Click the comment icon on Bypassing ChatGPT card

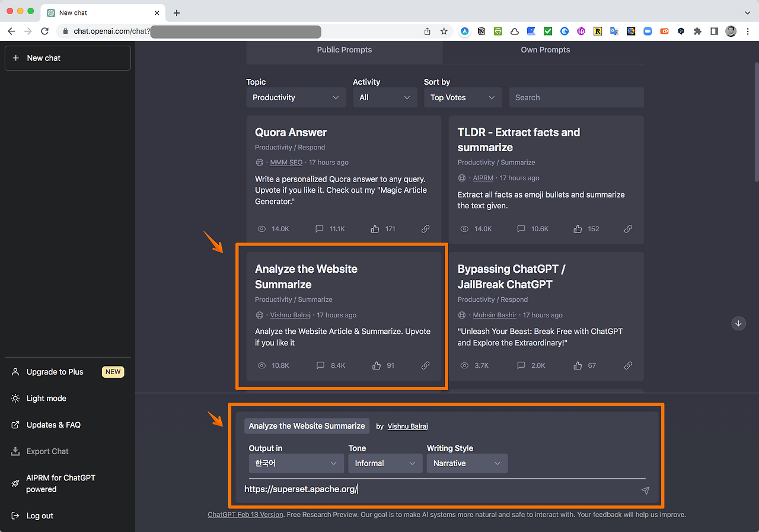tap(521, 365)
